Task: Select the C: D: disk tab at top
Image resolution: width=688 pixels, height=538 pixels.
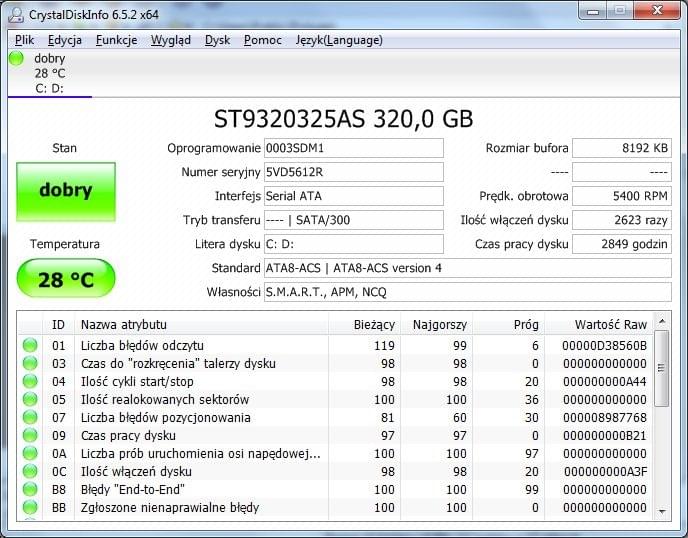Action: (x=50, y=73)
